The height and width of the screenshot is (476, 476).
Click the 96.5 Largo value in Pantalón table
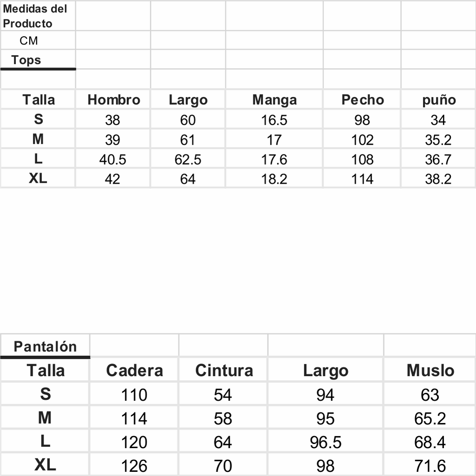(325, 442)
